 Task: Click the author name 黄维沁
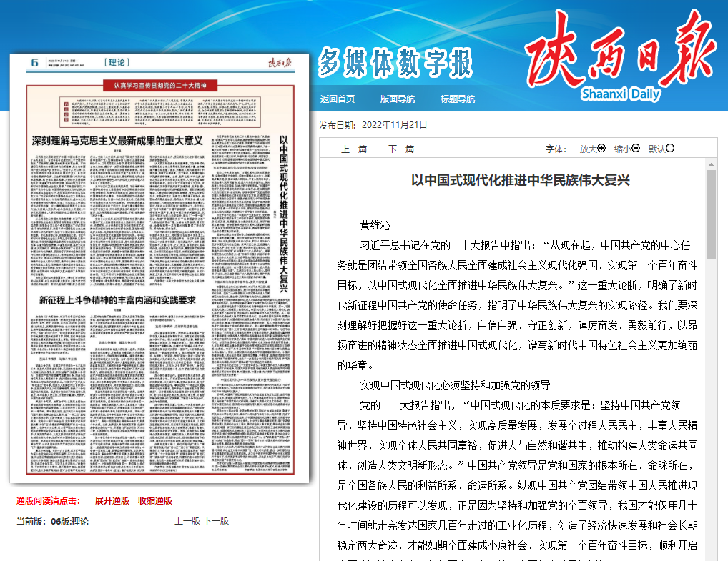click(x=375, y=226)
